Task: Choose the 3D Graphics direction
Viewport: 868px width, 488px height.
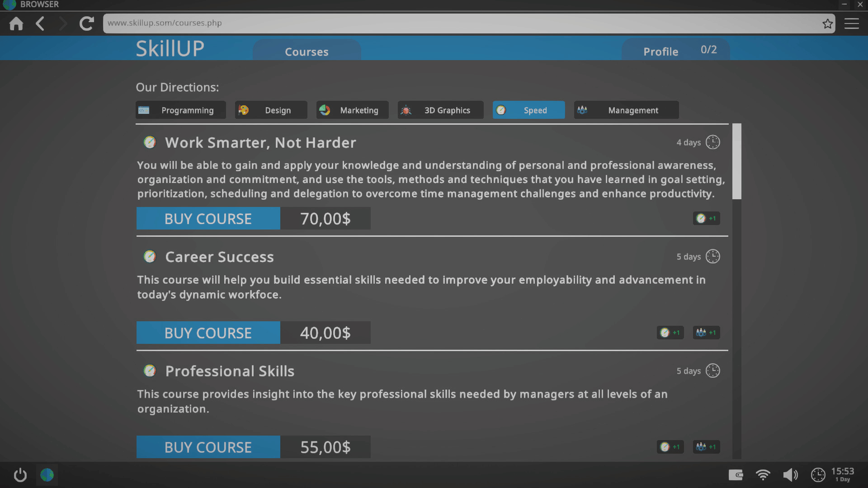Action: [440, 110]
